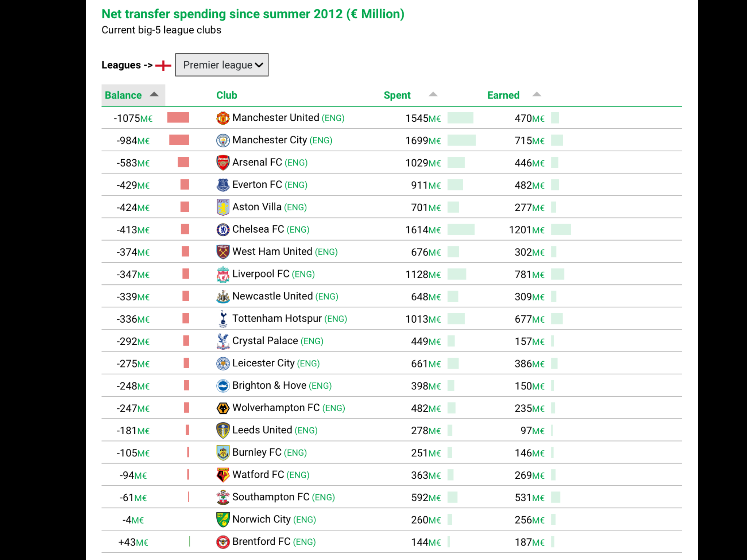Click the Current big-5 league clubs subtitle
The height and width of the screenshot is (560, 747).
click(161, 30)
